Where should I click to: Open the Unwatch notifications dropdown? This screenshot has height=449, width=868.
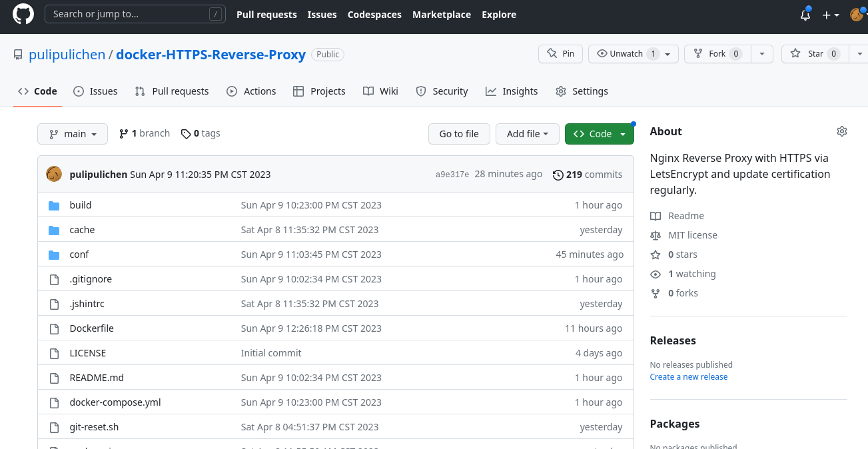point(633,54)
